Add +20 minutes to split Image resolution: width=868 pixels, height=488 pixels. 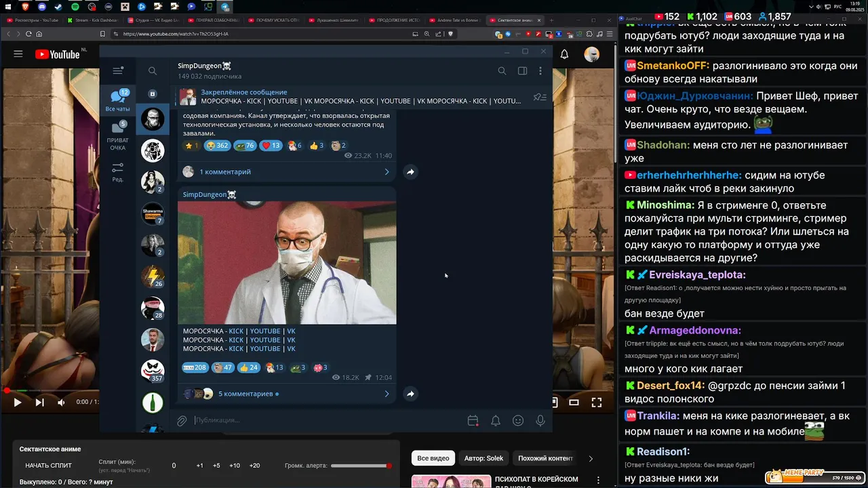254,466
